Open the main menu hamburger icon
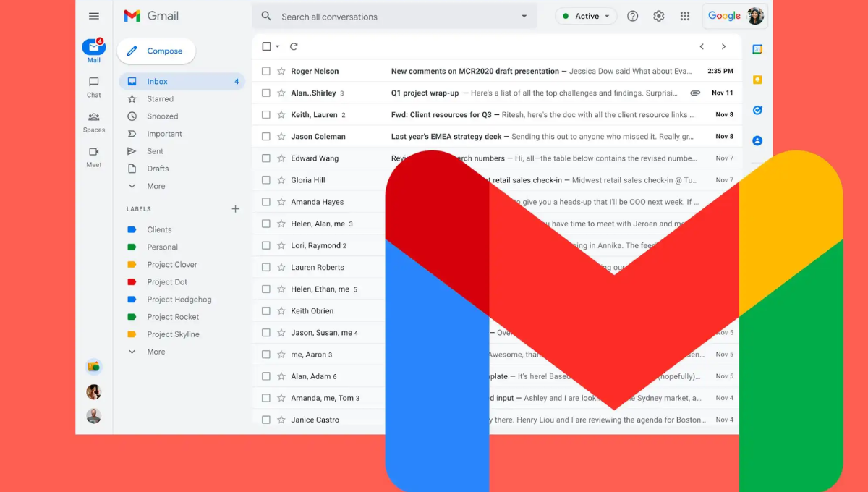The width and height of the screenshot is (868, 492). tap(94, 16)
